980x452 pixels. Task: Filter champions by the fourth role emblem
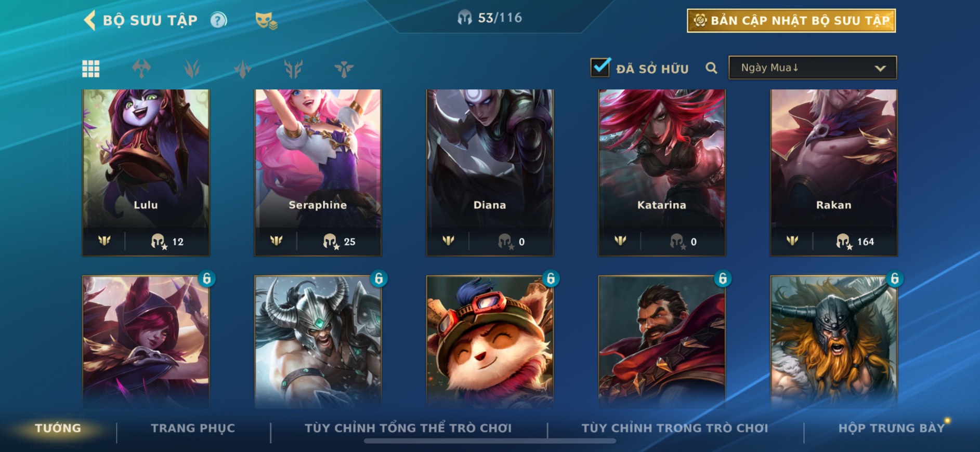tap(293, 69)
